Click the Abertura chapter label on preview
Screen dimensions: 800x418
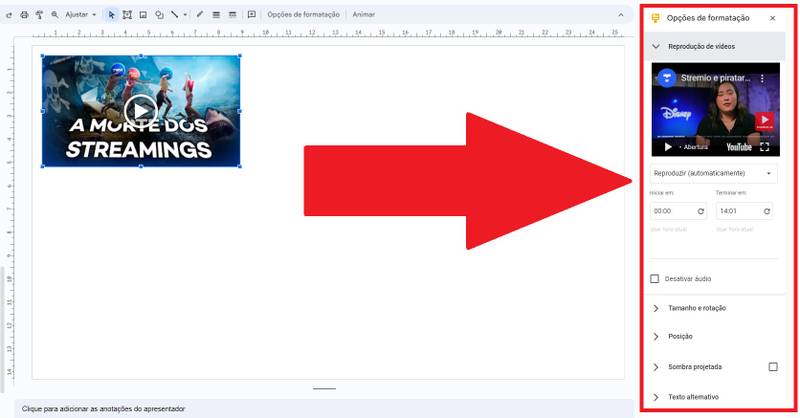pos(695,147)
